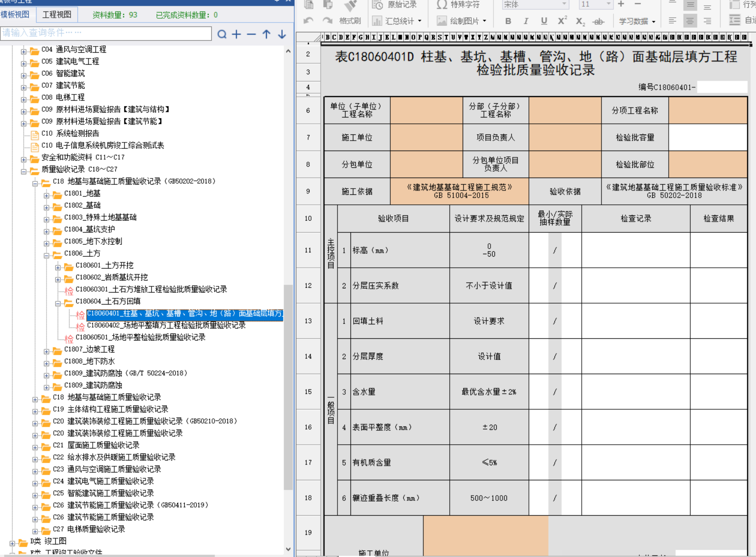756x557 pixels.
Task: Open 原始记录 original records
Action: [x=395, y=4]
